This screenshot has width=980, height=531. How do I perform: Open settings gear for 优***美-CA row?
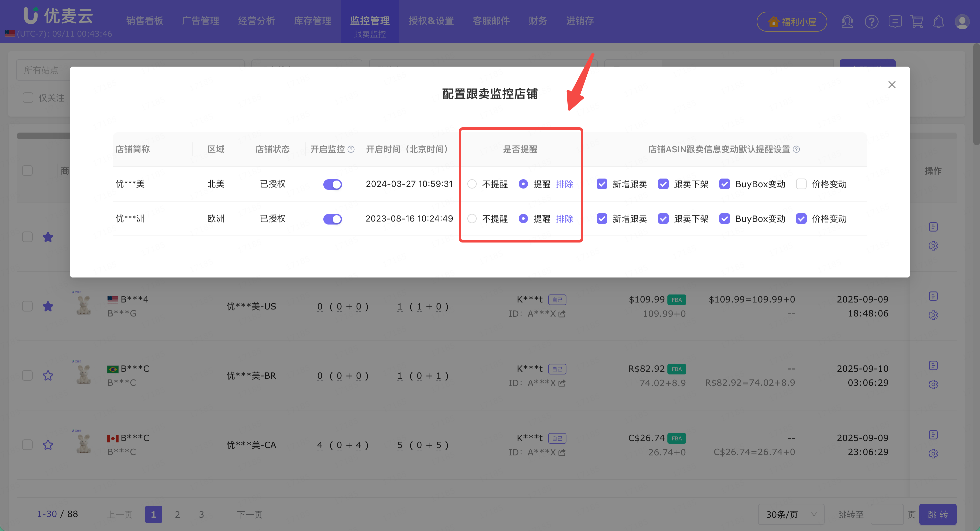(933, 453)
